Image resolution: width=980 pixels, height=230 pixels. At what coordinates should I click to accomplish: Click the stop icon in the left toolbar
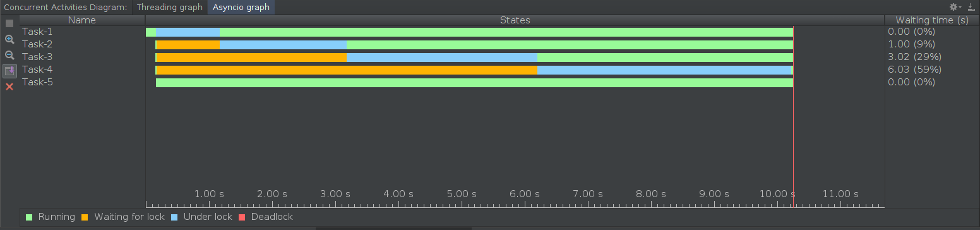pos(9,23)
